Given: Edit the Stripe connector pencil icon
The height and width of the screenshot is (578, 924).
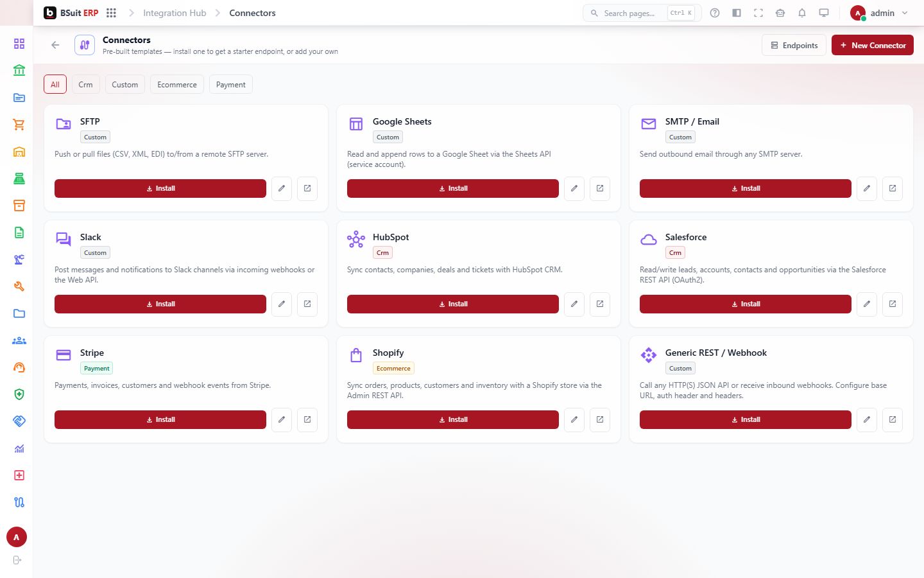Looking at the screenshot, I should [282, 419].
